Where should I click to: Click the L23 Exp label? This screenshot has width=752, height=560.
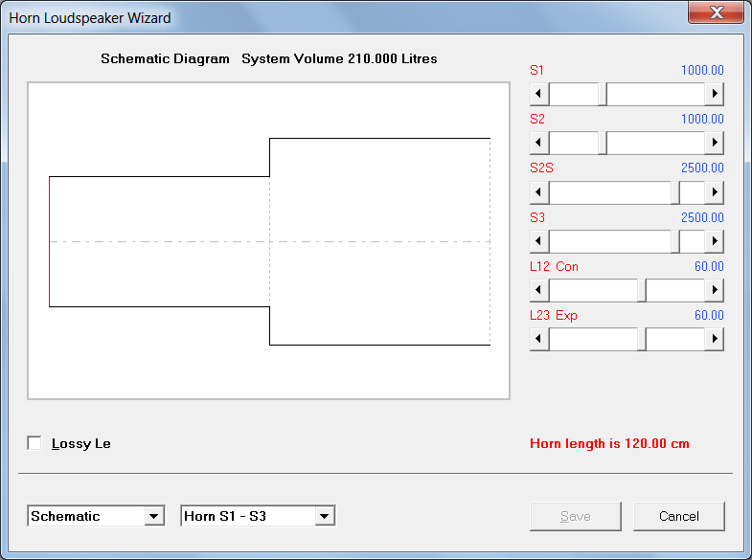tap(554, 316)
